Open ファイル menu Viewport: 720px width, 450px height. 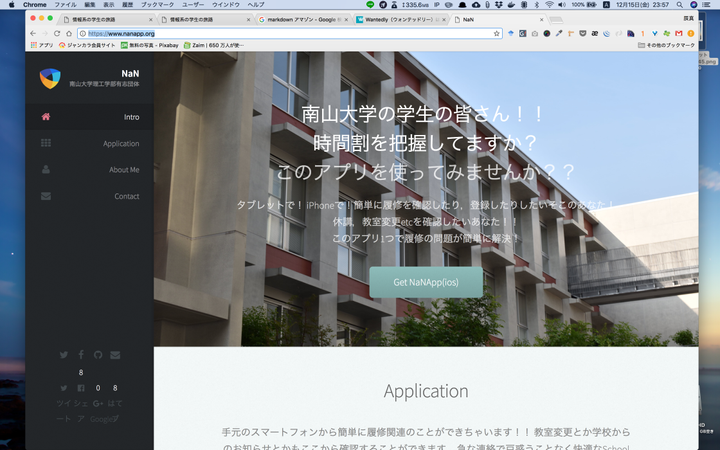click(x=66, y=5)
